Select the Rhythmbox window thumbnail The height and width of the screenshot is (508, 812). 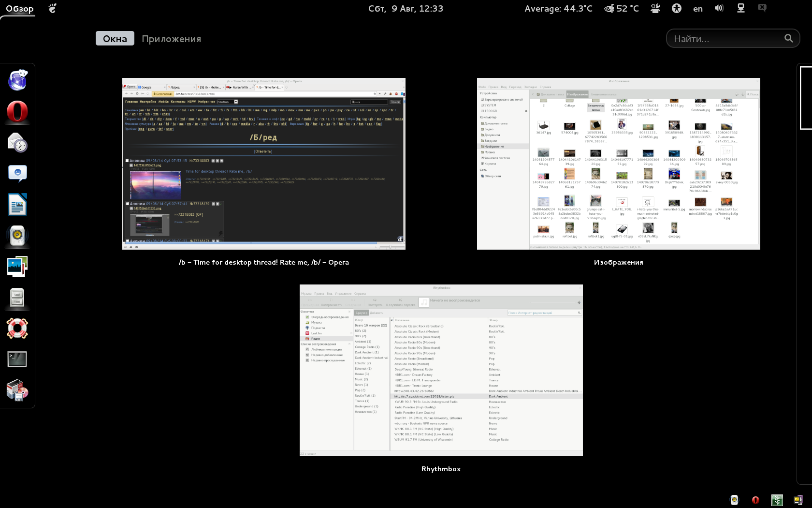click(x=441, y=370)
